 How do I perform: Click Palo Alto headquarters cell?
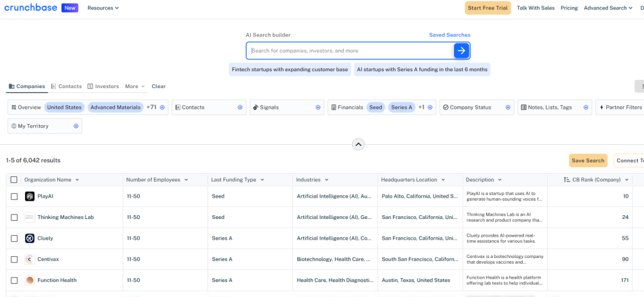click(x=419, y=196)
